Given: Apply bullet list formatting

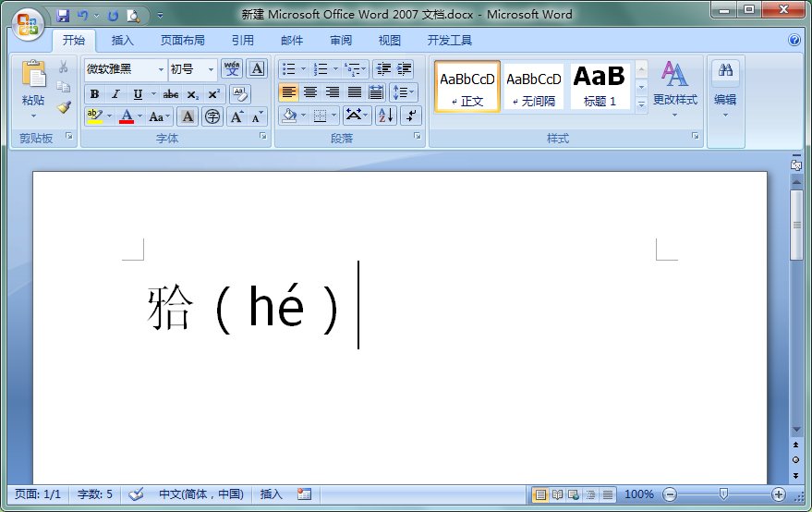Looking at the screenshot, I should pos(288,69).
